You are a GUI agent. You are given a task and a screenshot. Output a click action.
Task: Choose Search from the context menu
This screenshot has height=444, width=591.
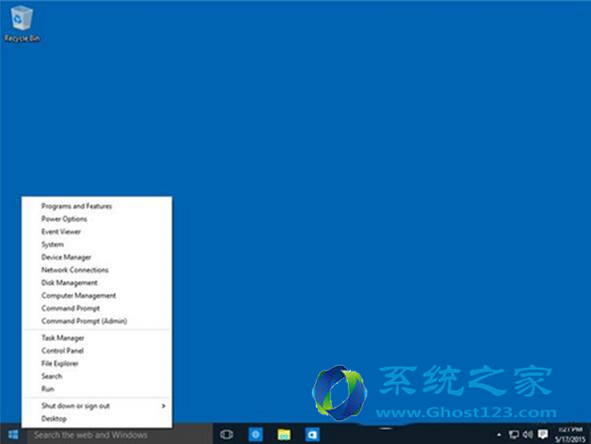click(x=97, y=376)
